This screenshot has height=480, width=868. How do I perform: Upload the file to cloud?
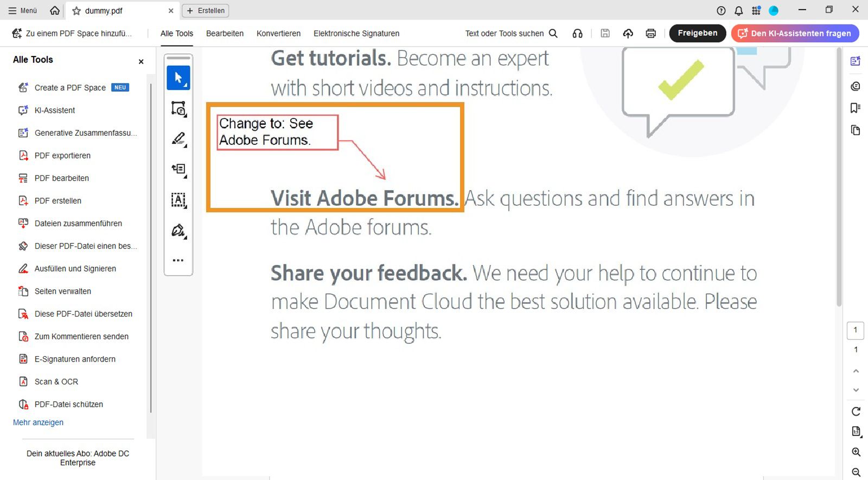click(628, 33)
